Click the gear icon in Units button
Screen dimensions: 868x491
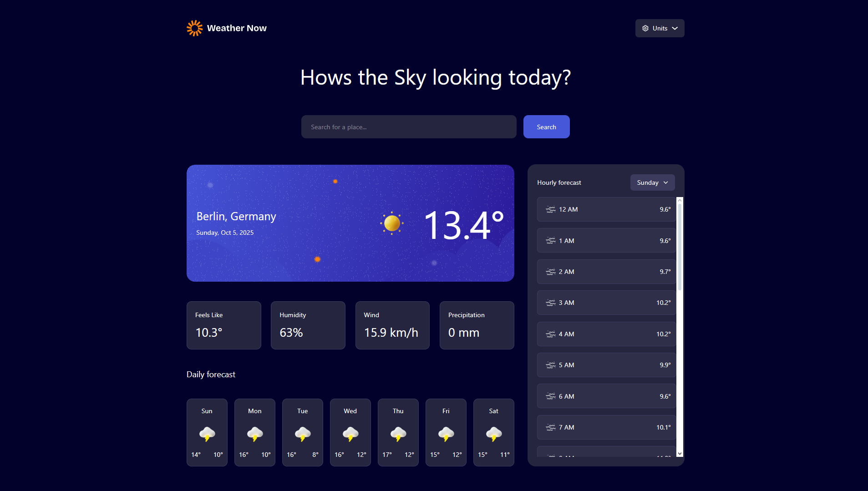tap(645, 28)
